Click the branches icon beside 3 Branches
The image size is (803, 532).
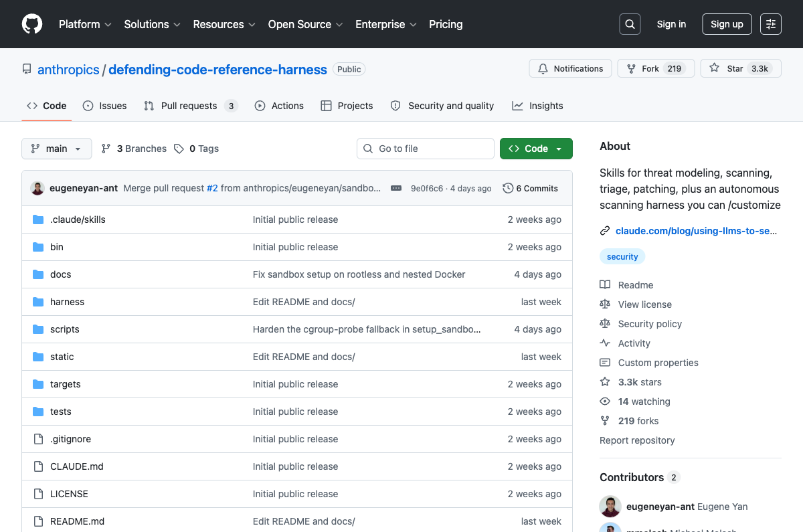pos(106,149)
